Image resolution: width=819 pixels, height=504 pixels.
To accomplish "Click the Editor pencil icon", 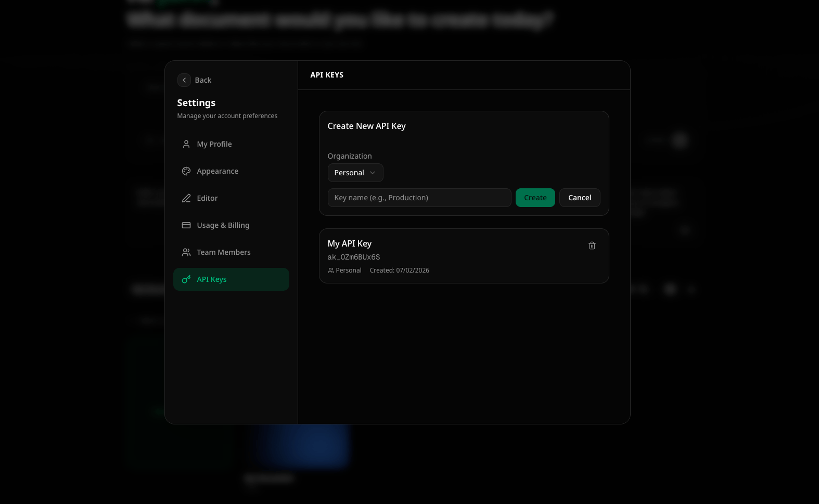I will click(x=186, y=198).
